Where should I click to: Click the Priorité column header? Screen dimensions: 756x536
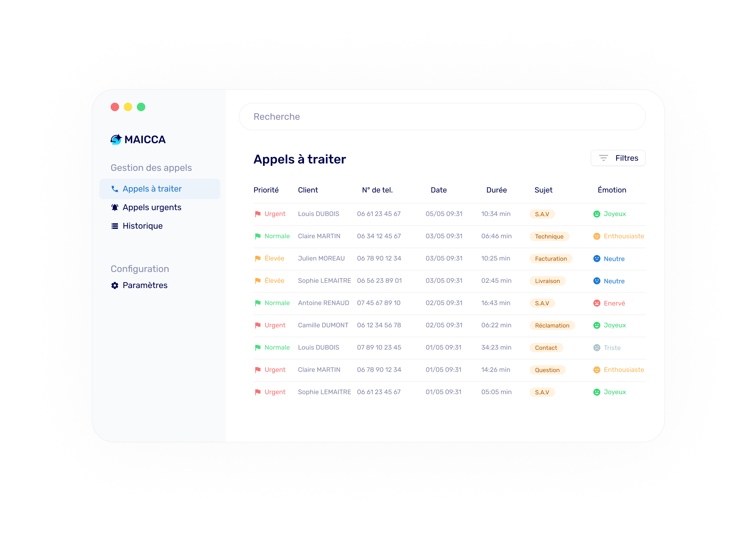coord(266,190)
